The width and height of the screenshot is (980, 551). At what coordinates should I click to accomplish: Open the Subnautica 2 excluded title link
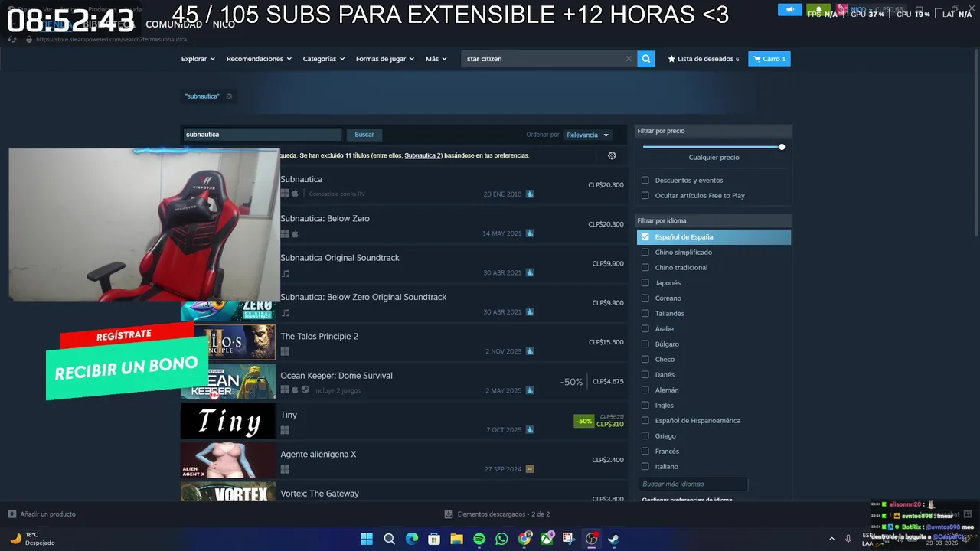click(x=423, y=155)
